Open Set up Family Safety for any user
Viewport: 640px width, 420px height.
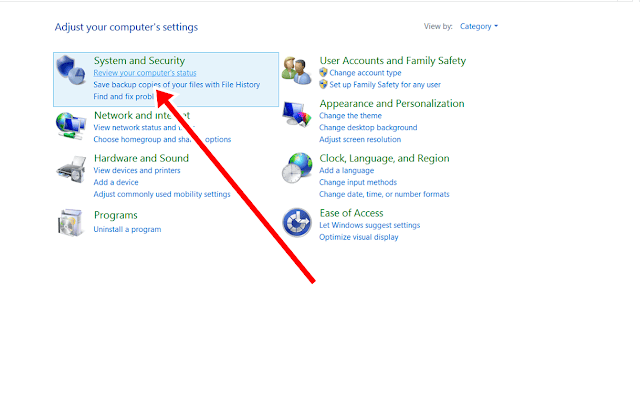coord(385,84)
